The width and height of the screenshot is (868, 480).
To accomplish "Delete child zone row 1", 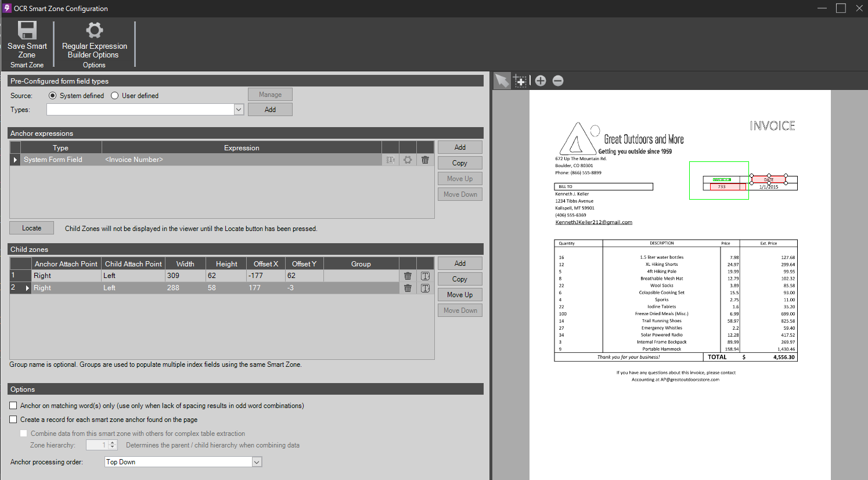I will (408, 276).
